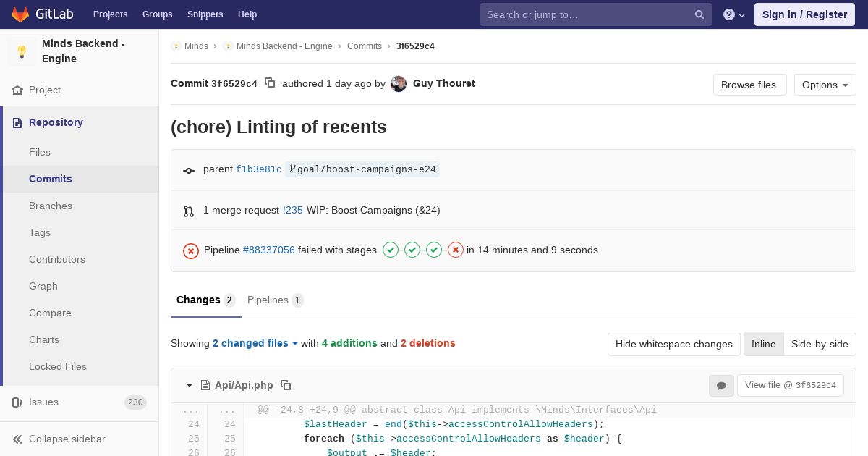Copy the Api/Api.php file path
The height and width of the screenshot is (456, 868).
pos(286,385)
